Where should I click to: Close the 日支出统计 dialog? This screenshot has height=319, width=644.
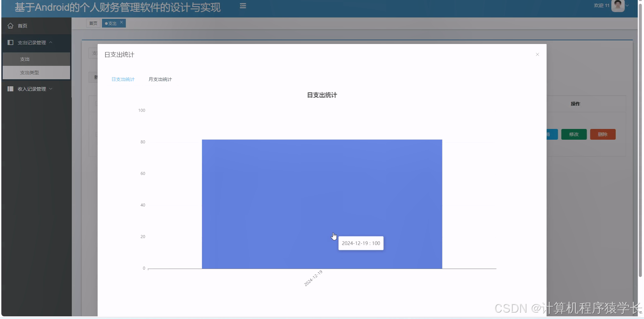[x=537, y=54]
